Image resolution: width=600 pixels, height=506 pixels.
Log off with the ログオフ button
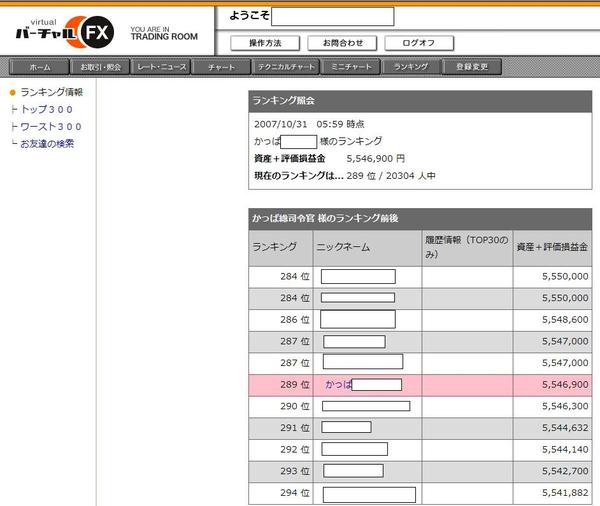click(419, 43)
